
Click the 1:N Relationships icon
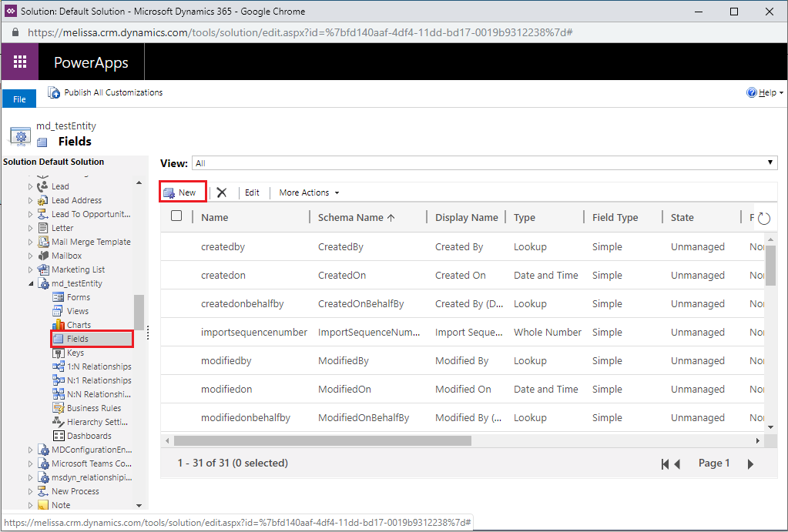click(59, 366)
